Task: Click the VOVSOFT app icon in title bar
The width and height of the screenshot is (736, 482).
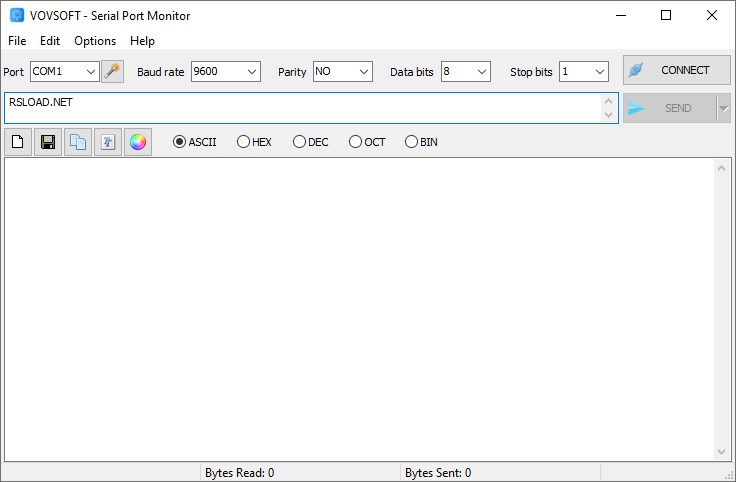Action: point(17,15)
